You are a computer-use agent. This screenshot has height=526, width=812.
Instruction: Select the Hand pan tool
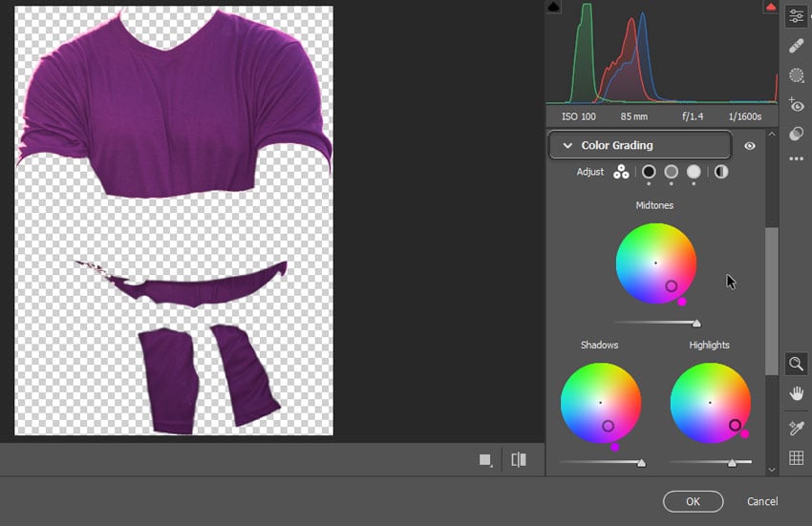(x=796, y=394)
